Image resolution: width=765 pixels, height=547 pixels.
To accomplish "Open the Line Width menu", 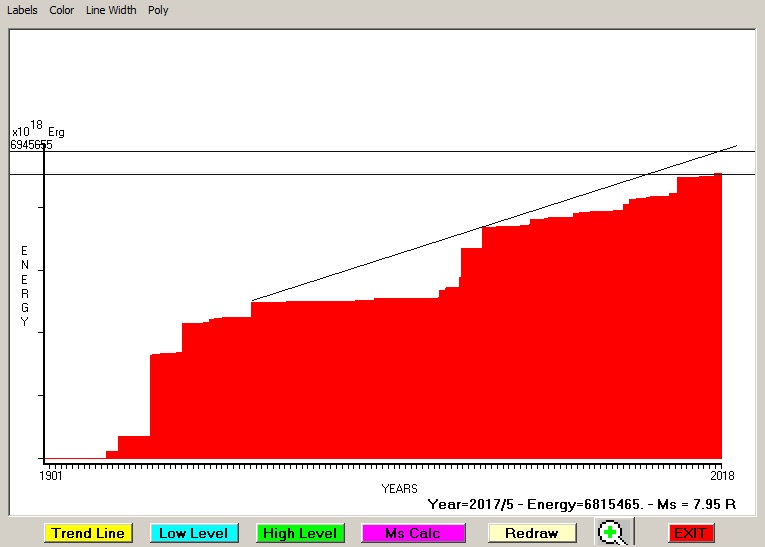I will [111, 10].
